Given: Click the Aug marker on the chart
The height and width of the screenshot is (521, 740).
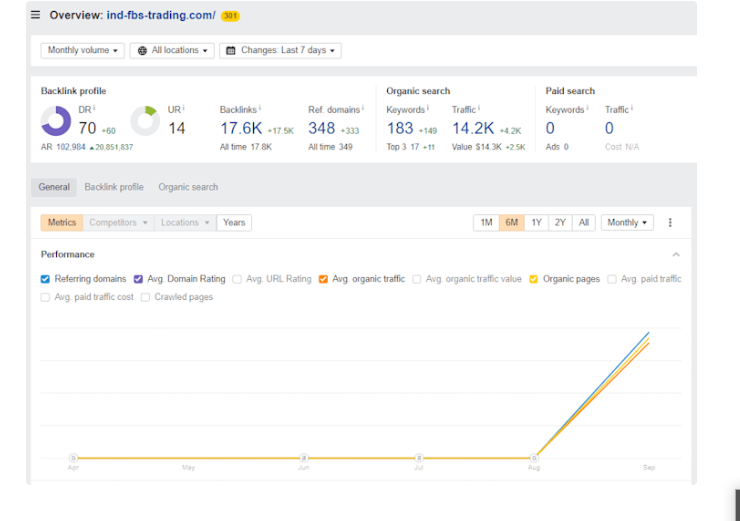Looking at the screenshot, I should 534,458.
